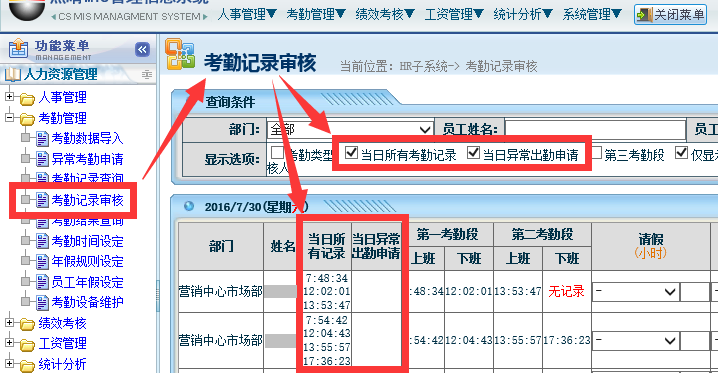Viewport: 718px width, 373px height.
Task: Uncheck the 当日异常出勤申请 checkbox
Action: pyautogui.click(x=473, y=152)
